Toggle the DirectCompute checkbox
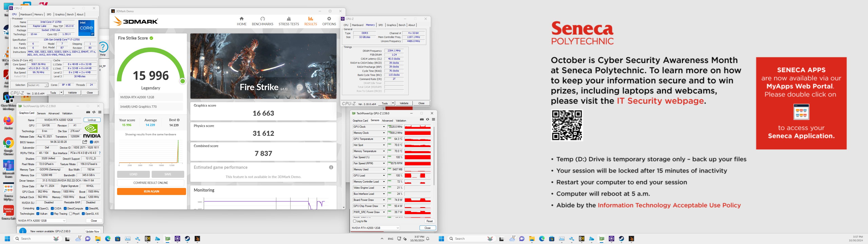Image resolution: width=868 pixels, height=244 pixels. point(65,209)
